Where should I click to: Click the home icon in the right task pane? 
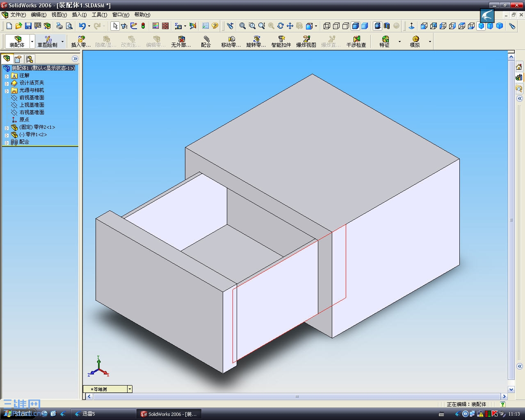[519, 67]
